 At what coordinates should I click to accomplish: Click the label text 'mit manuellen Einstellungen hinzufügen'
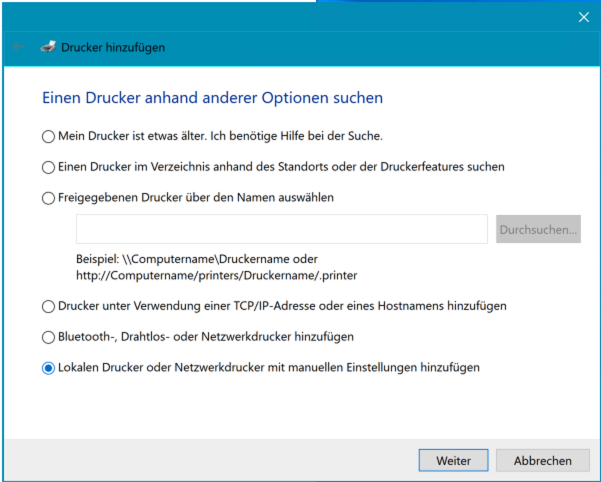tap(373, 368)
